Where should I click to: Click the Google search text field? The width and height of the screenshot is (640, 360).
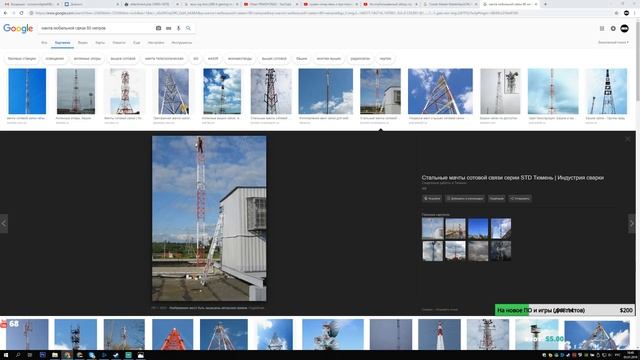(x=96, y=28)
